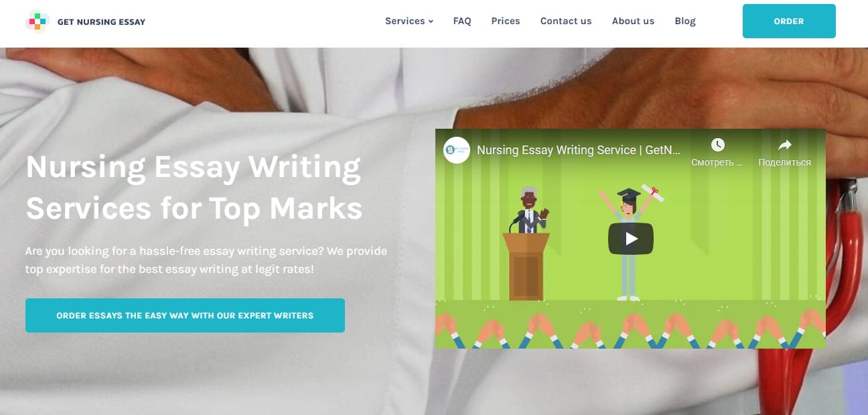Open the Nursing Essay Writing Service video title
Image resolution: width=868 pixels, height=415 pixels.
tap(579, 150)
